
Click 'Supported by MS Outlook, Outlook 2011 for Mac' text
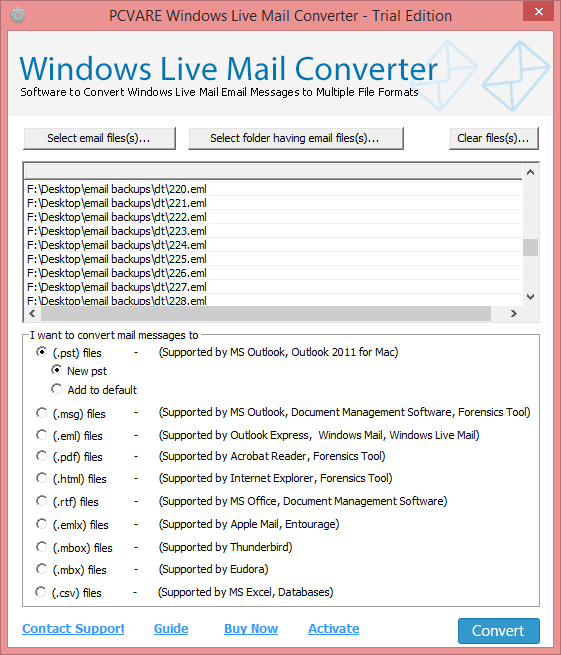tap(278, 352)
